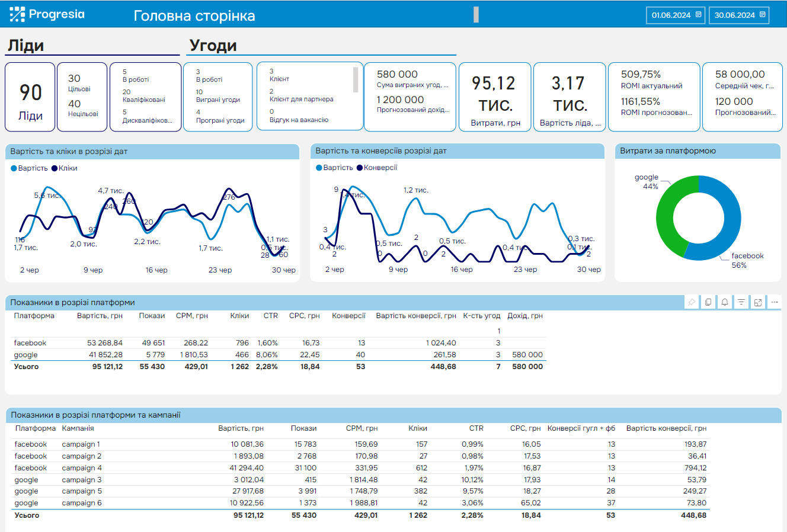787x532 pixels.
Task: Select the google campaign 5 row
Action: point(82,491)
